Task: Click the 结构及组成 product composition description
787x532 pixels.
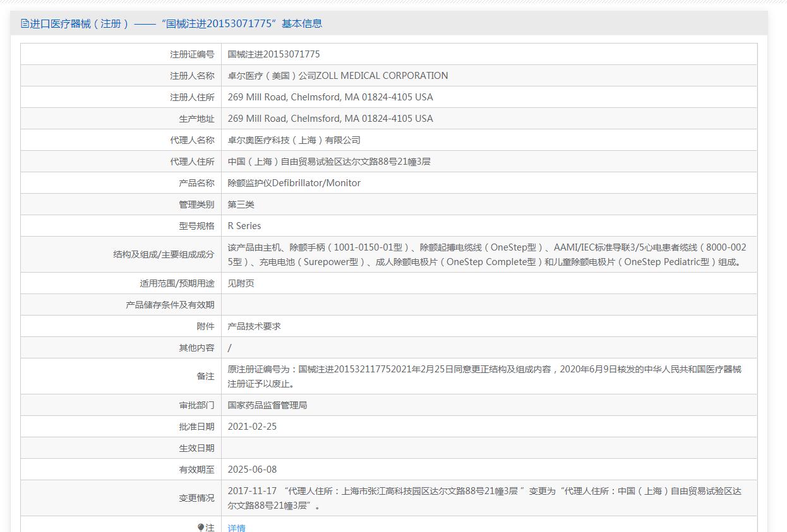Action: pyautogui.click(x=486, y=254)
